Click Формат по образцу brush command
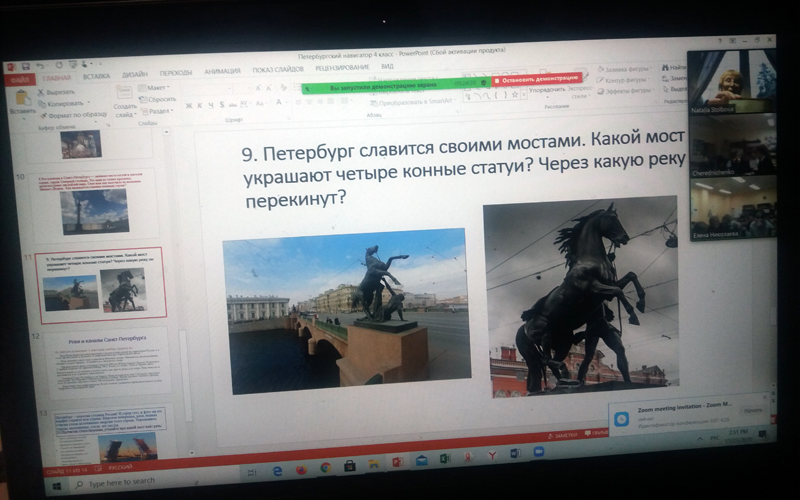The width and height of the screenshot is (800, 500). (x=74, y=115)
